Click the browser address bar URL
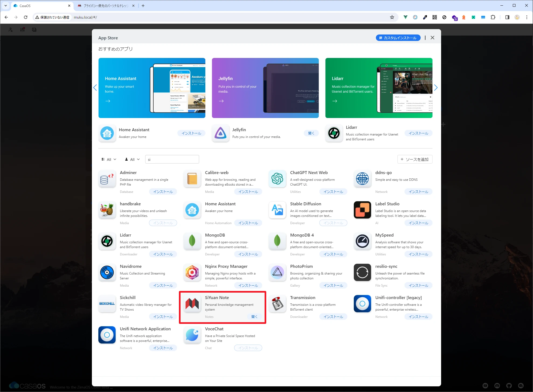This screenshot has height=392, width=533. (85, 17)
